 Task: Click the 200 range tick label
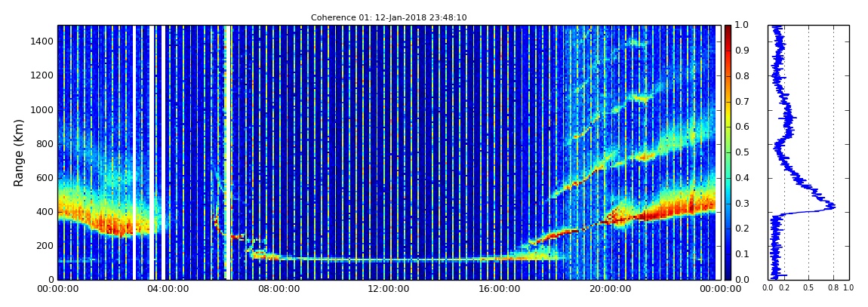click(x=46, y=246)
